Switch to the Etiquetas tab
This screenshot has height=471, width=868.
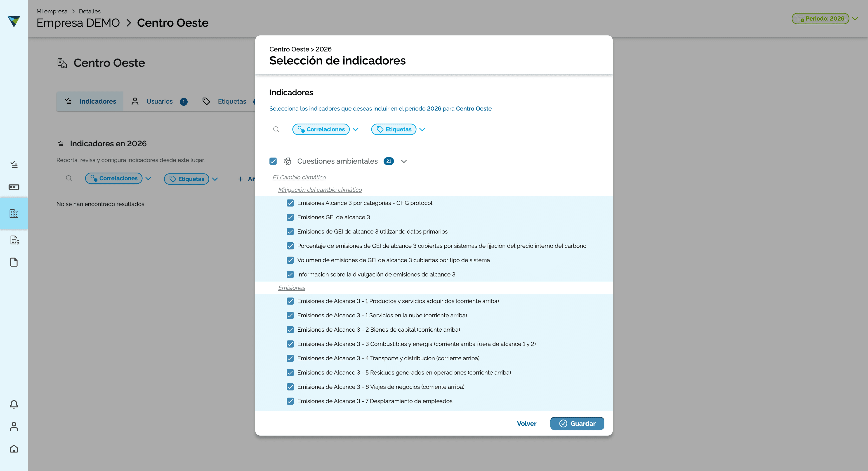point(224,101)
